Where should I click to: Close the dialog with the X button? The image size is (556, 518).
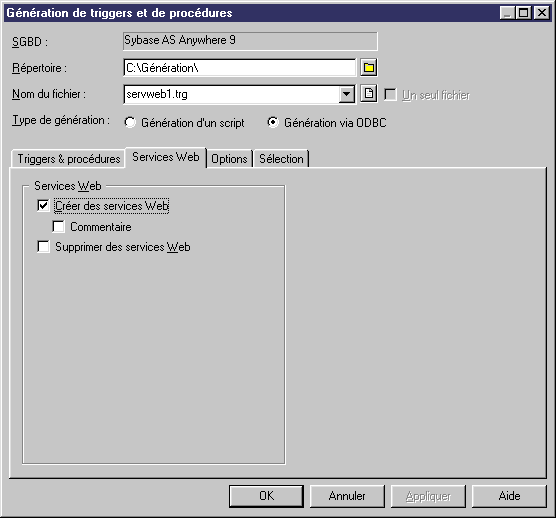coord(542,13)
